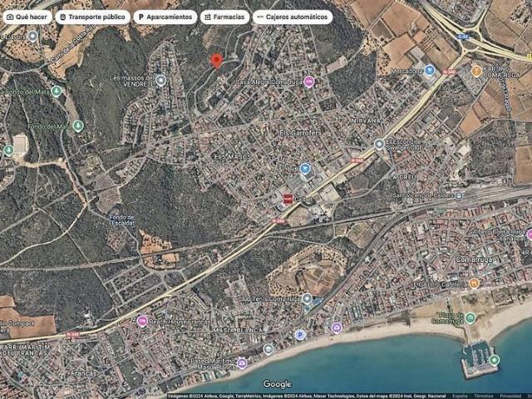
Task: Open Sant Vicenç de Calders train icon
Action: tap(459, 196)
